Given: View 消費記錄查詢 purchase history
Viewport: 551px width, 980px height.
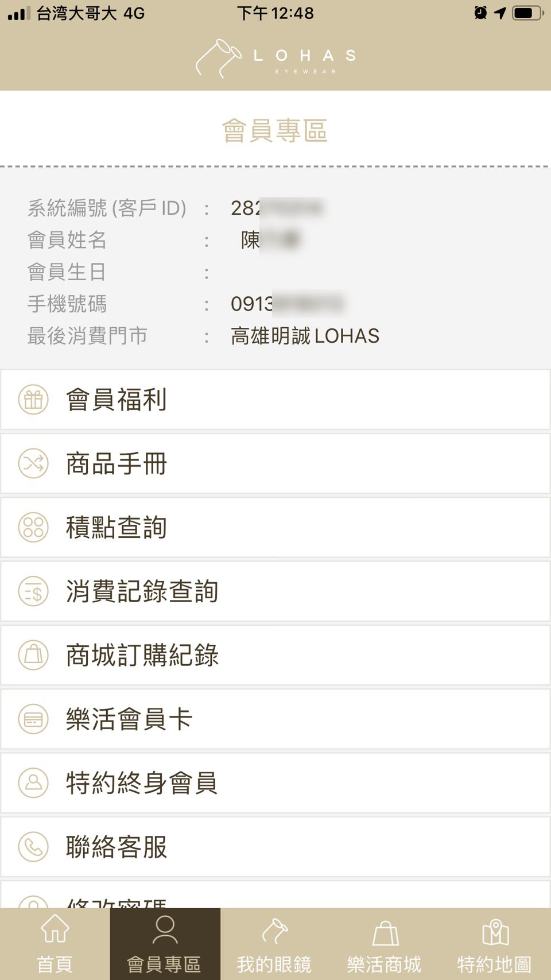Looking at the screenshot, I should pos(275,591).
